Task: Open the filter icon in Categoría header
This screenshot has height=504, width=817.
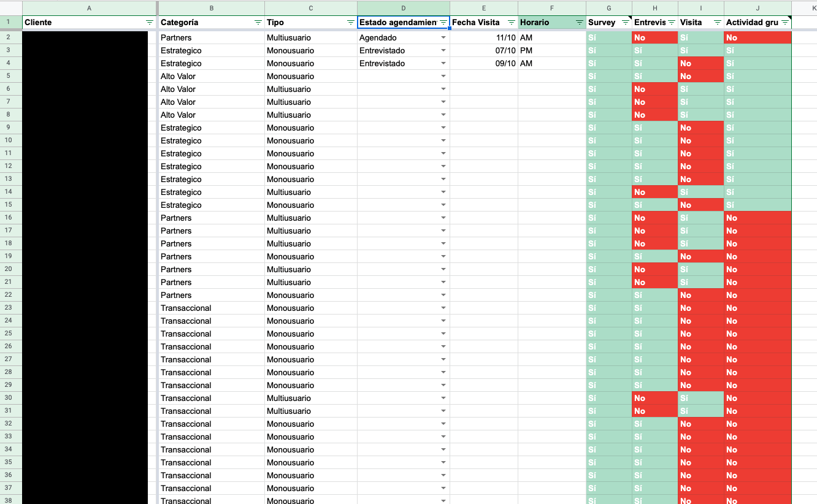Action: click(258, 22)
